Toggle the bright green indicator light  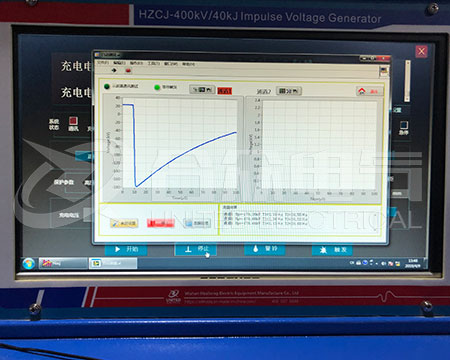point(157,87)
